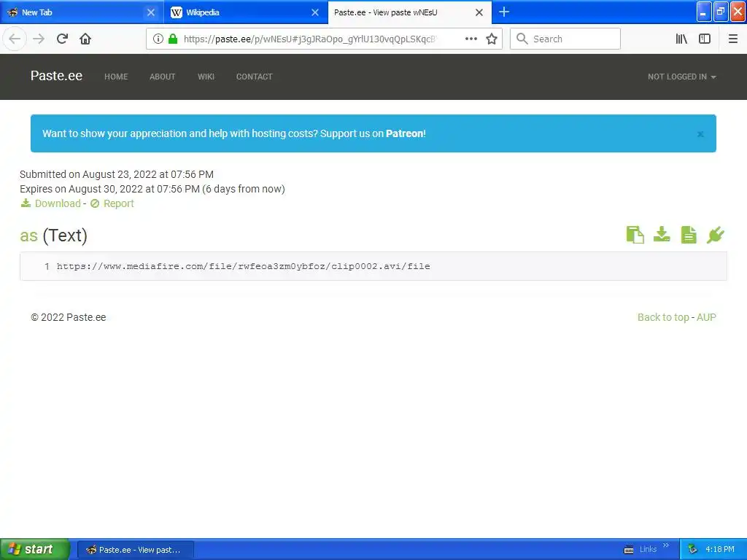Click the mediafire URL paste line

click(x=244, y=266)
